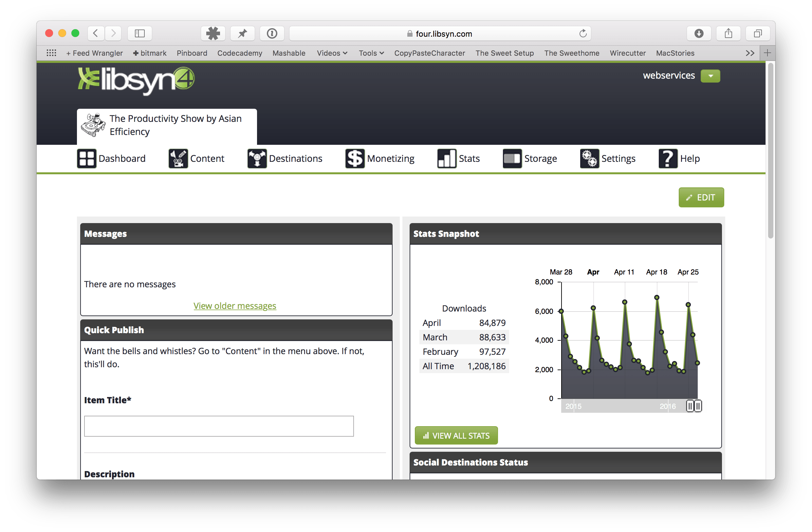Open a new tab with plus button
812x532 pixels.
[767, 53]
